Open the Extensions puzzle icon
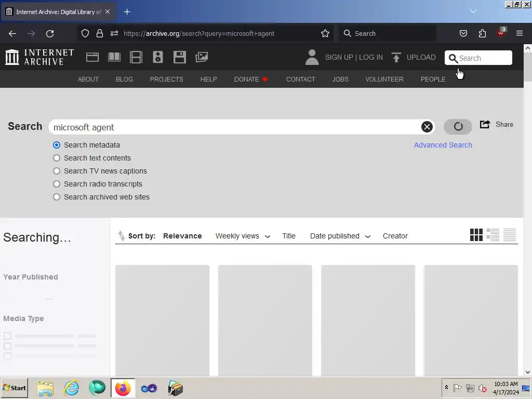The height and width of the screenshot is (399, 532). [x=482, y=34]
